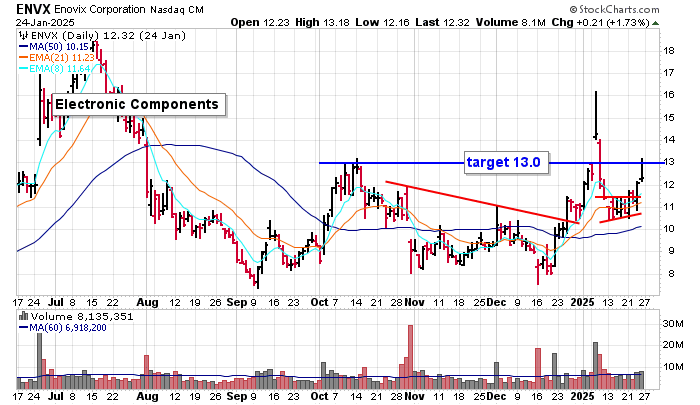Viewport: 700px width, 405px height.
Task: Click the 10M volume axis label
Action: (673, 367)
